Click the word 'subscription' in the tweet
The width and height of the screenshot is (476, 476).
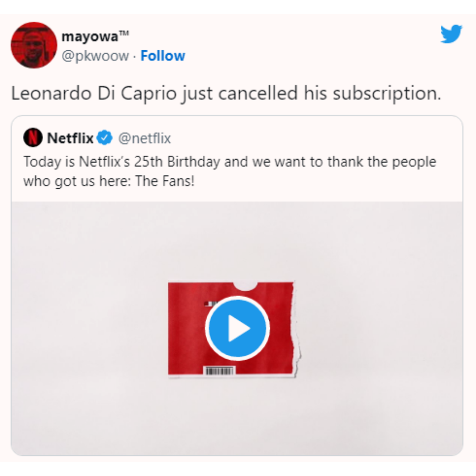[387, 94]
